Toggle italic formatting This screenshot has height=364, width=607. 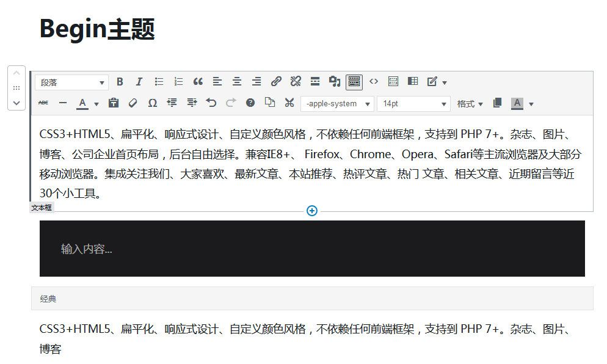coord(139,81)
